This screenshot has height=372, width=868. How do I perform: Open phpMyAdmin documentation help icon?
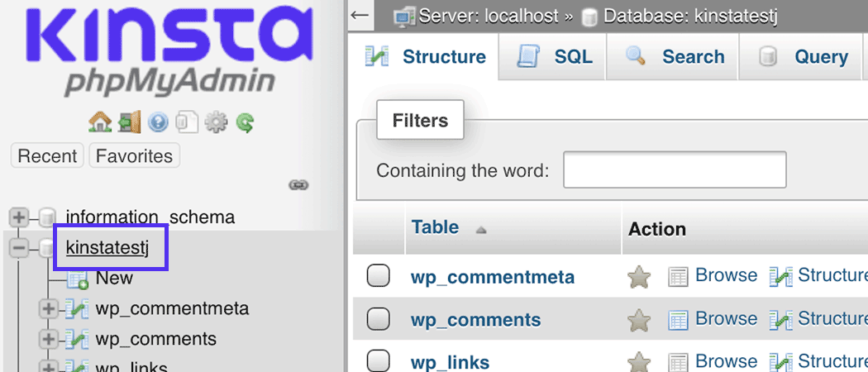click(158, 122)
